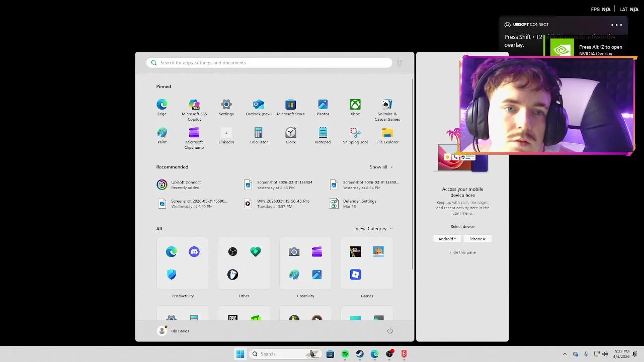The image size is (644, 362).
Task: Launch the Xbox app
Action: coord(355,107)
